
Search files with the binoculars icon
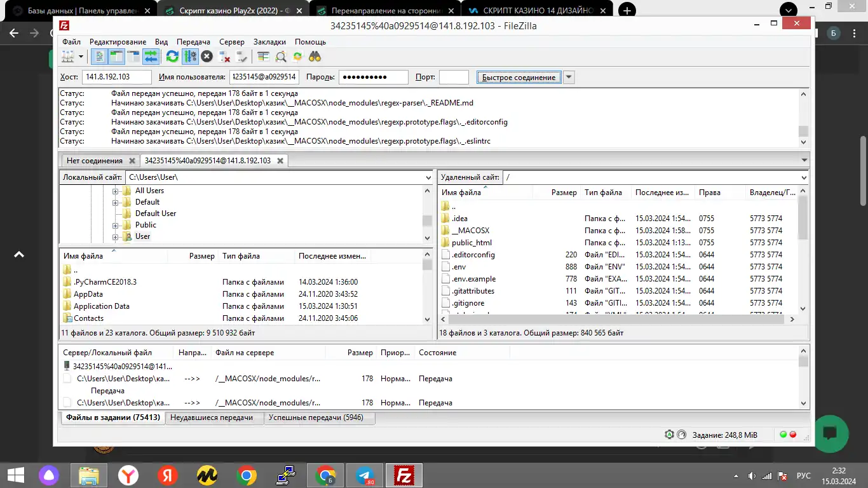315,57
